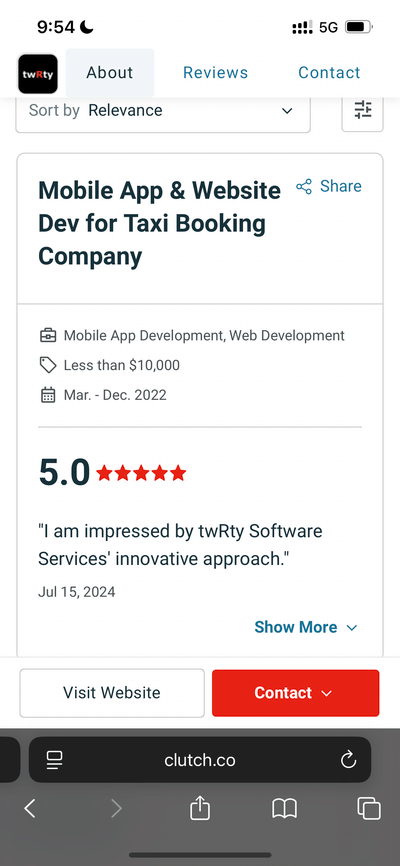Tap the twRty company logo
This screenshot has height=866, width=400.
pyautogui.click(x=38, y=73)
